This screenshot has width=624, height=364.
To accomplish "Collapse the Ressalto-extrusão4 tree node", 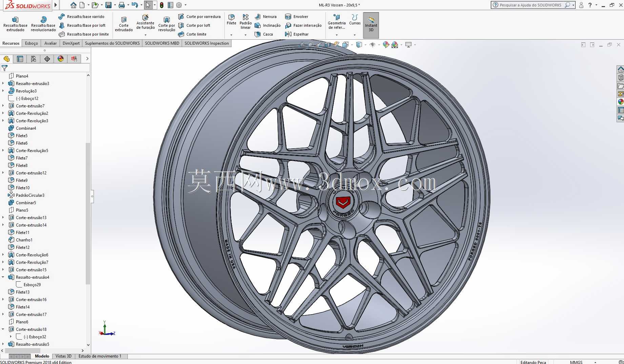I will click(x=3, y=277).
